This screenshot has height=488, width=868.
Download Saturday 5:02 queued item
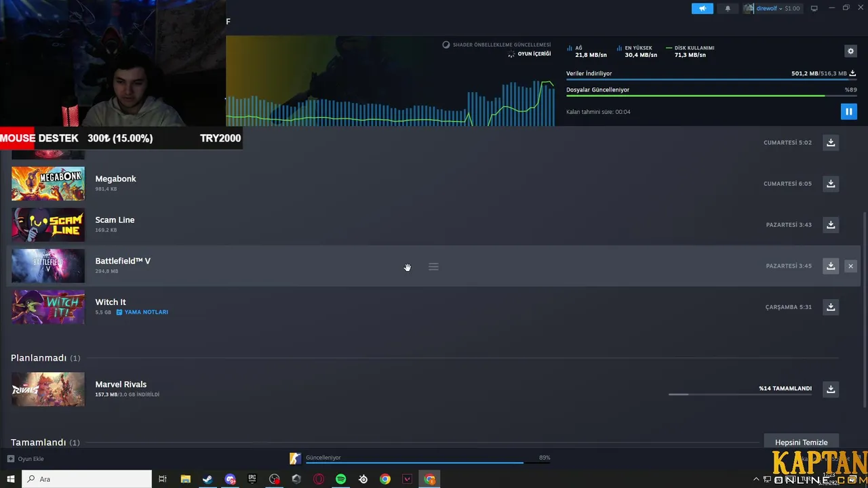pyautogui.click(x=831, y=142)
